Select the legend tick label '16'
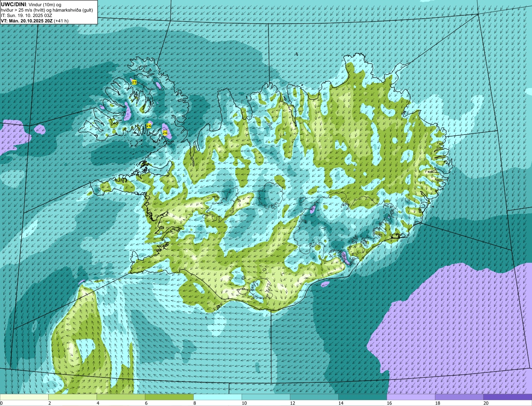 tap(389, 403)
